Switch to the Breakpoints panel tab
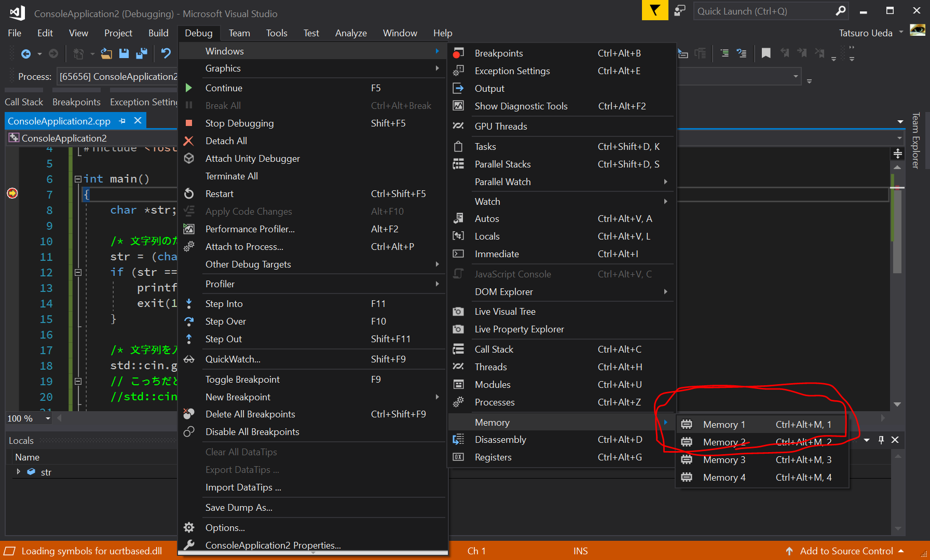The image size is (930, 560). (76, 102)
